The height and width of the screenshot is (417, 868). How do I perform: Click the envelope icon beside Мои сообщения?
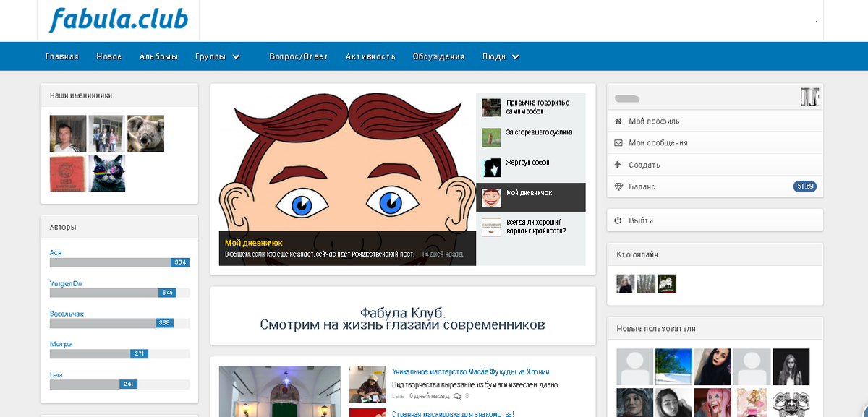coord(618,143)
